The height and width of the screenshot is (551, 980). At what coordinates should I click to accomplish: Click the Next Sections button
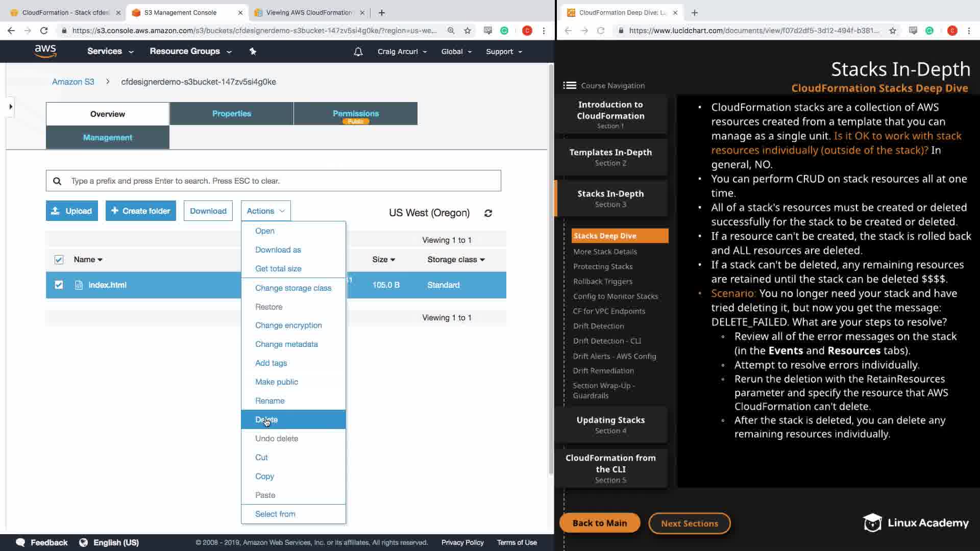tap(689, 523)
